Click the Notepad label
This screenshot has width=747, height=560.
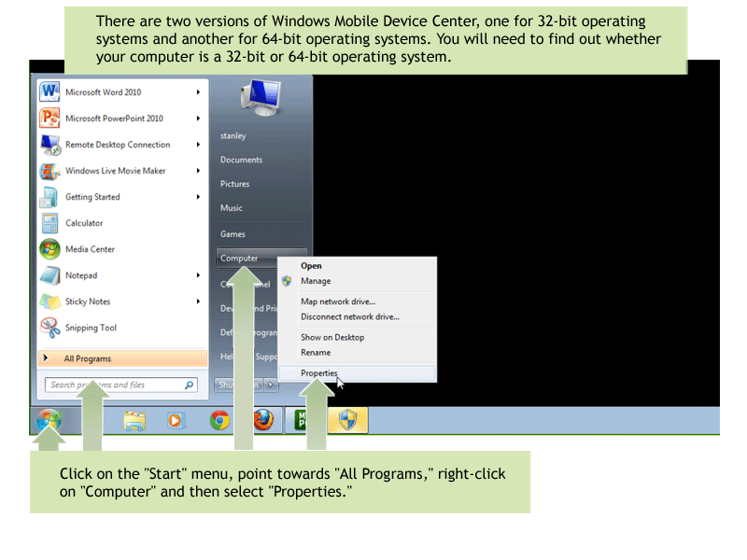[x=81, y=275]
